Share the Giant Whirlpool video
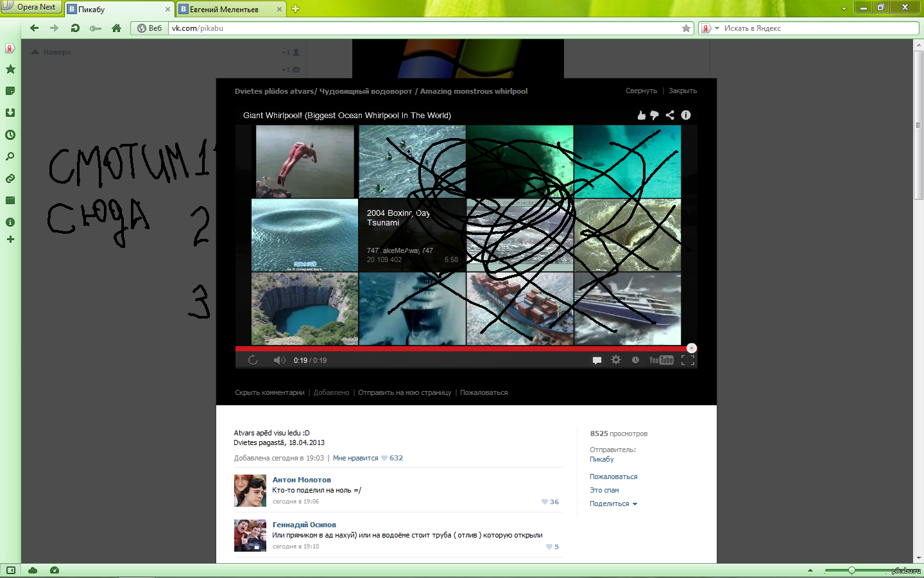Viewport: 924px width, 578px height. [x=670, y=115]
